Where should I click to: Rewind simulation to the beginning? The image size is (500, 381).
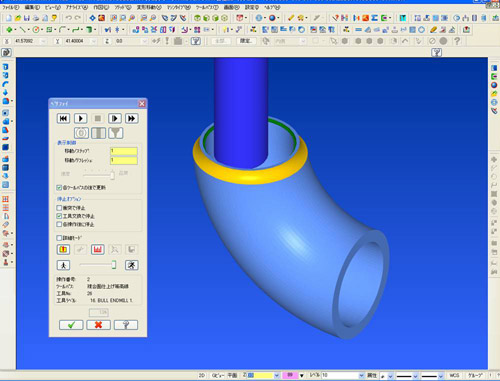point(63,118)
